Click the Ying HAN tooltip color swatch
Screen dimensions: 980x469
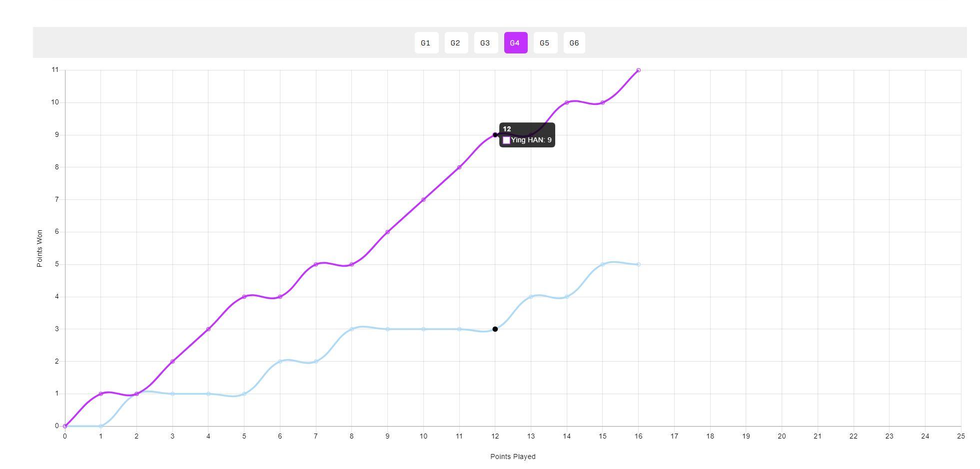point(506,140)
